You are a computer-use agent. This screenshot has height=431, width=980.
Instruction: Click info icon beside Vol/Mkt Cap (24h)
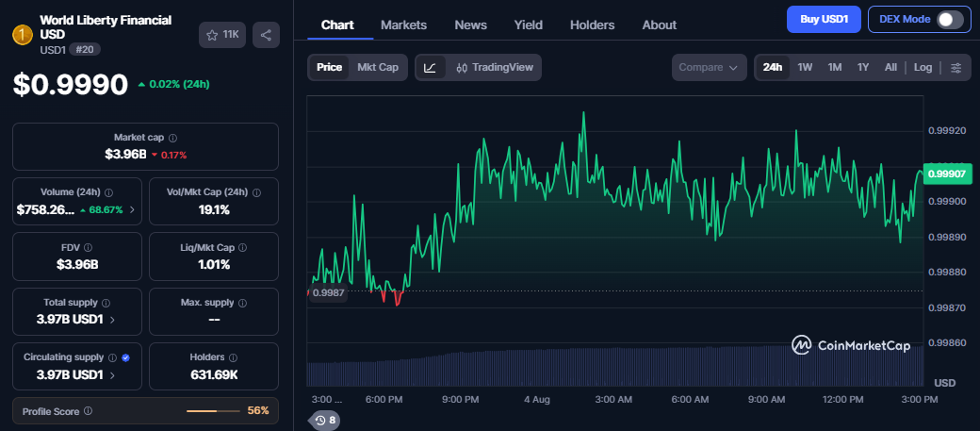pyautogui.click(x=257, y=192)
